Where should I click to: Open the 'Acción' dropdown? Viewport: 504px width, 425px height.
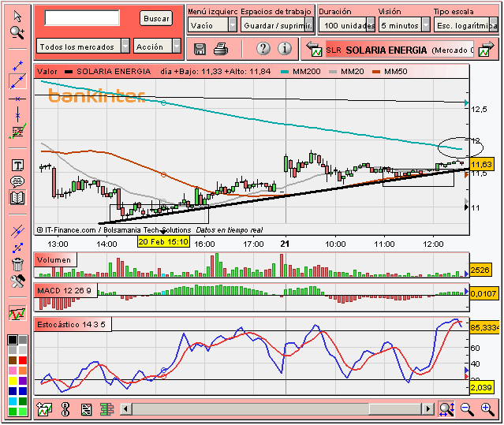(157, 47)
